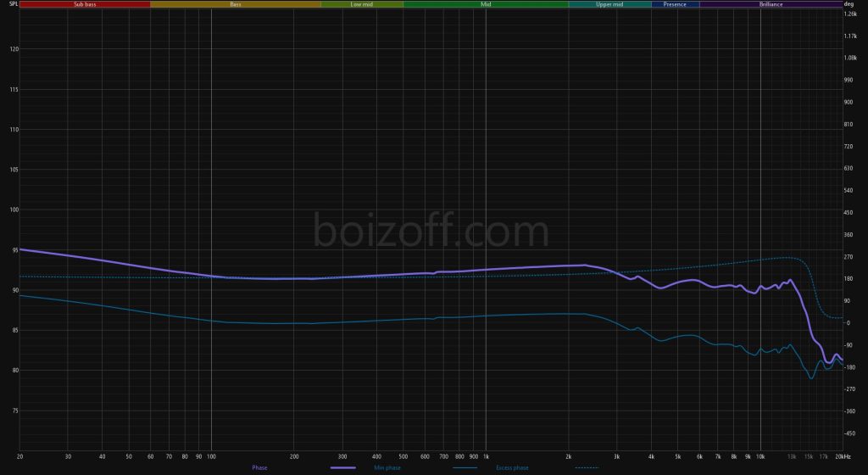Click the 100 Hz frequency axis marker
This screenshot has width=868, height=475.
(211, 456)
